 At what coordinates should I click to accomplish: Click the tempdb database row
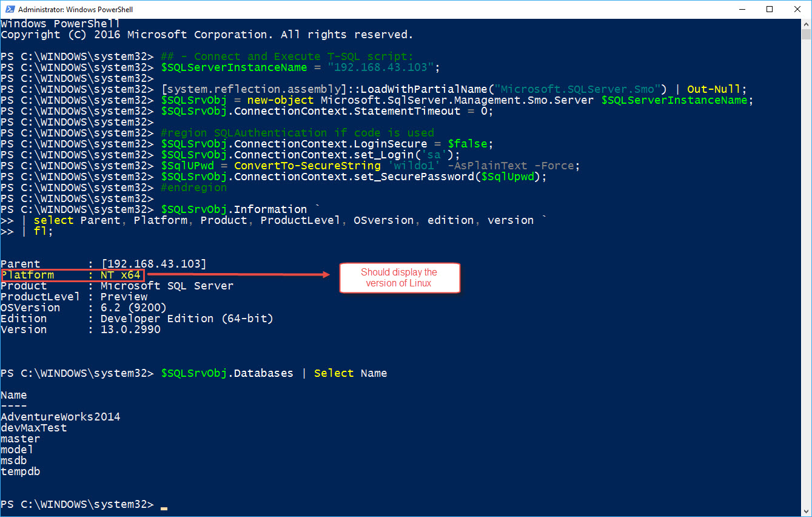pos(21,471)
